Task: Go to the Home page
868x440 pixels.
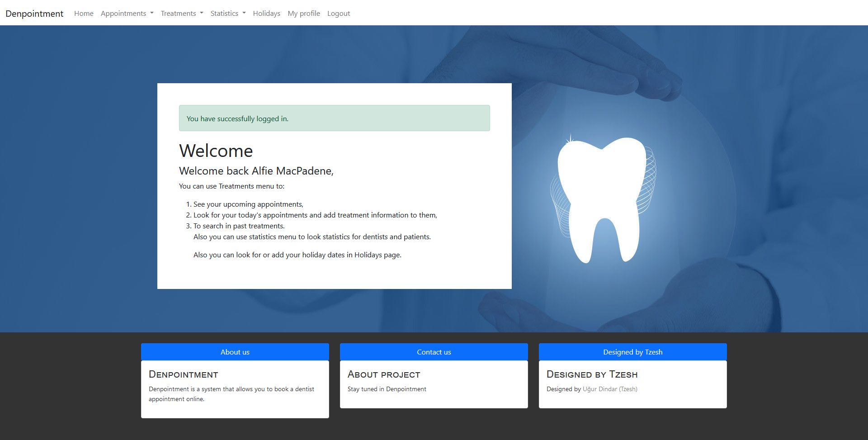Action: 84,14
